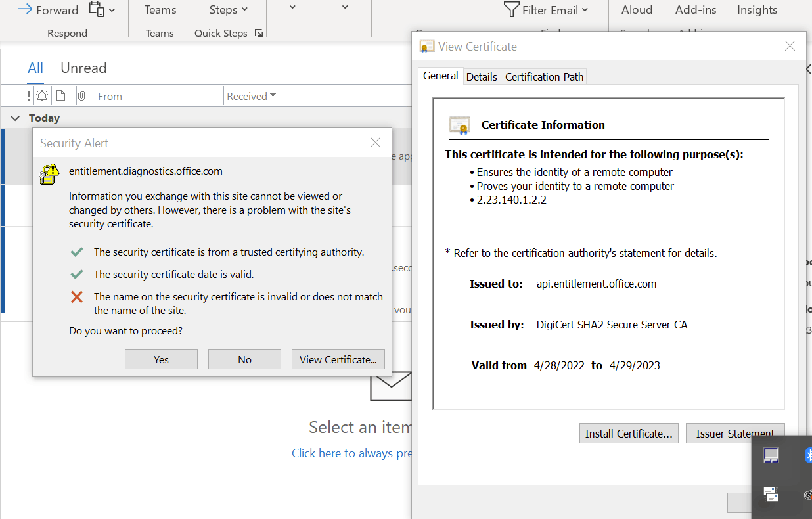Click the certificate icon in the dialog header

[427, 46]
